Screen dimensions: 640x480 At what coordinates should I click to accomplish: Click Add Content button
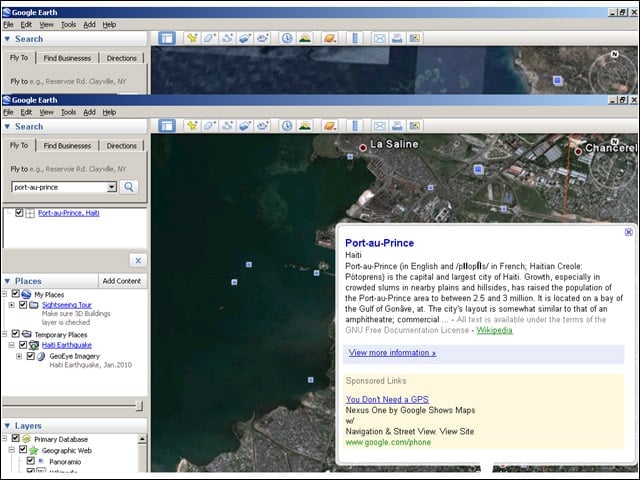coord(122,281)
